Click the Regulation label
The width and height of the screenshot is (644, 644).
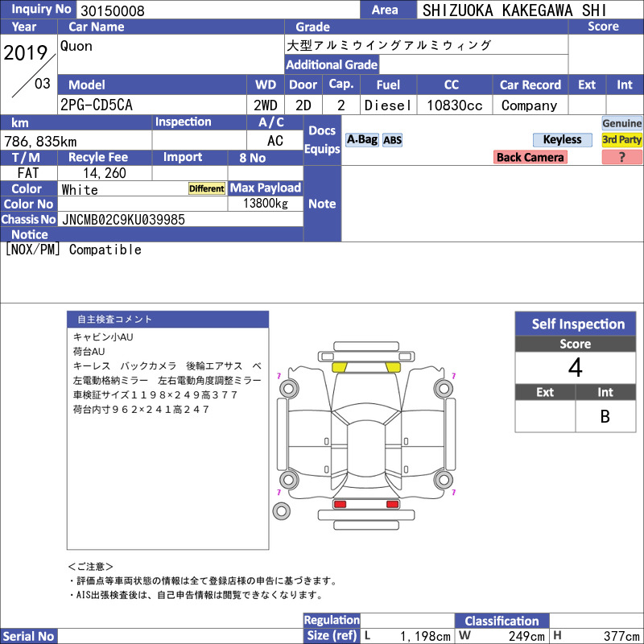[332, 620]
